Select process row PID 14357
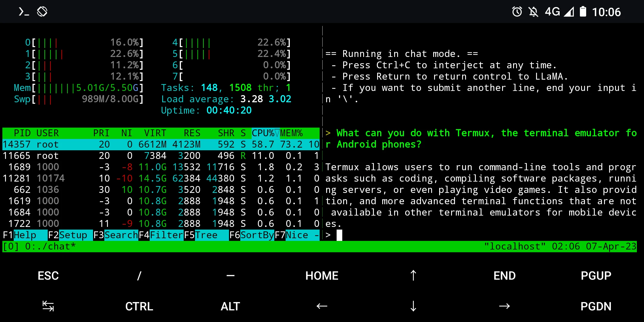The width and height of the screenshot is (644, 322). click(161, 144)
